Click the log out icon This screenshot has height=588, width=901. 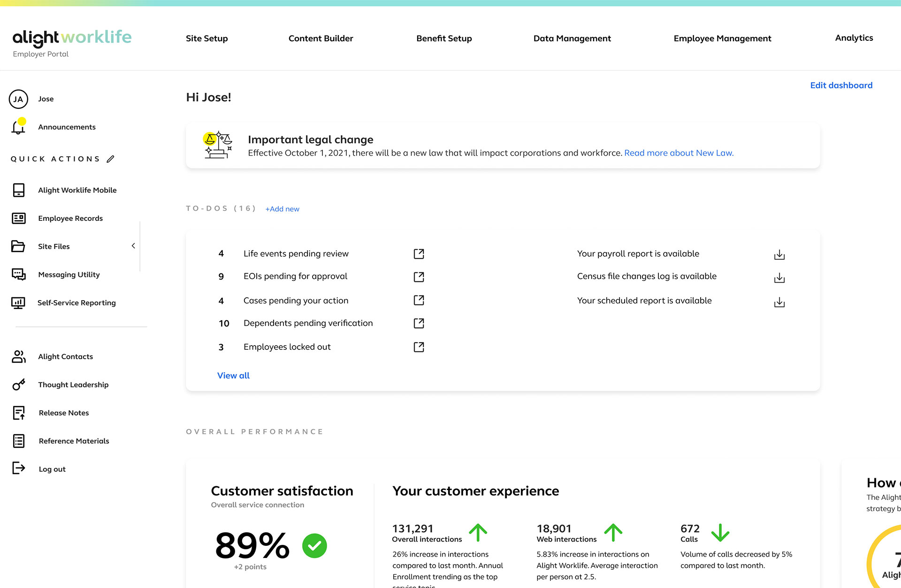(18, 468)
